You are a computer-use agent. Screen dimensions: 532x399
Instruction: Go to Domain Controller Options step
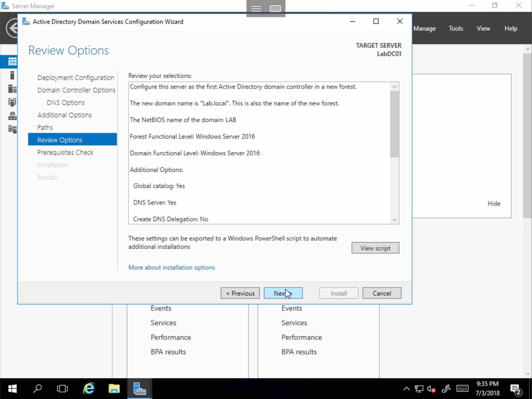pyautogui.click(x=76, y=90)
